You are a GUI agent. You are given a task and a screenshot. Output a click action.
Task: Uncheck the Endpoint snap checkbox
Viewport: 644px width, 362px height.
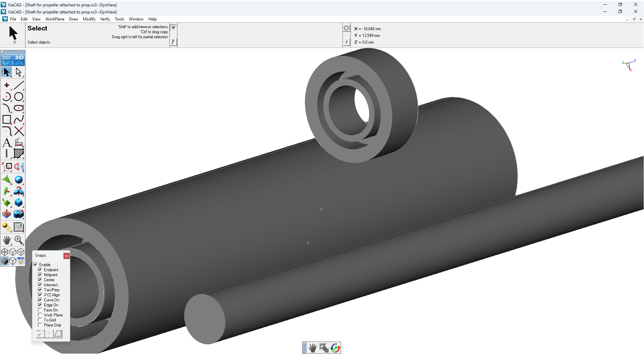click(x=40, y=270)
